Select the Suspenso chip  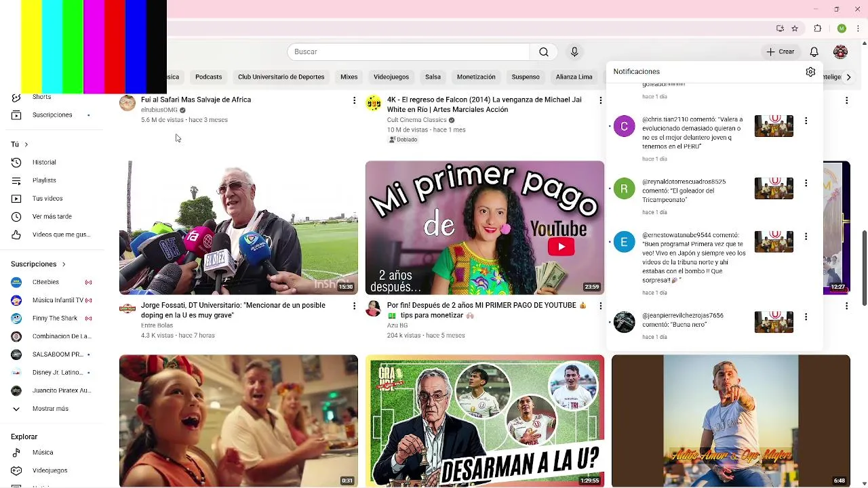(526, 77)
